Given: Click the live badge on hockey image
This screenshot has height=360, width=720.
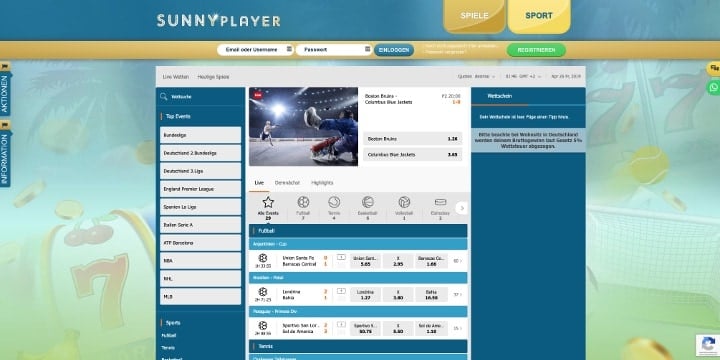Looking at the screenshot, I should (x=258, y=95).
